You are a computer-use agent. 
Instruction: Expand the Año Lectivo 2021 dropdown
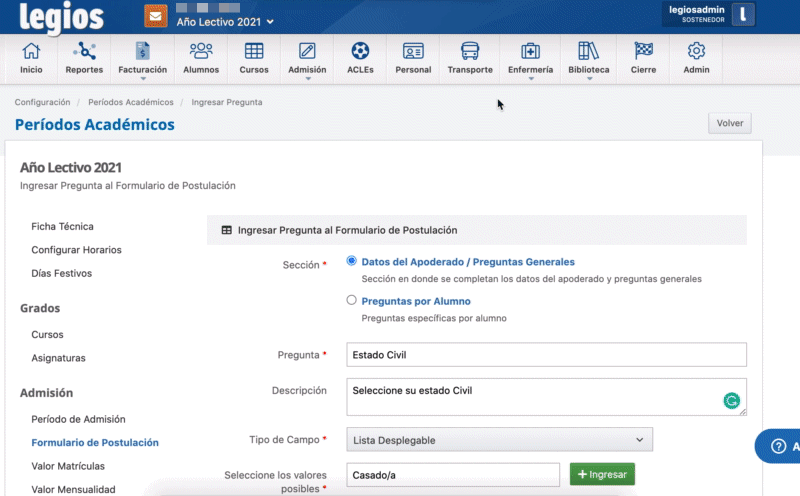(224, 21)
